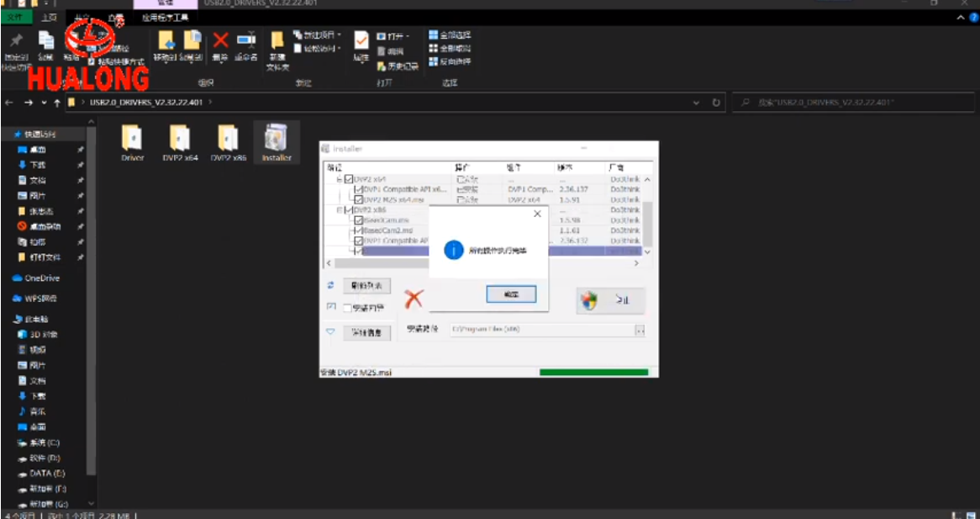This screenshot has width=980, height=519.
Task: Collapse the DVP2 x86 tree node
Action: pos(340,210)
